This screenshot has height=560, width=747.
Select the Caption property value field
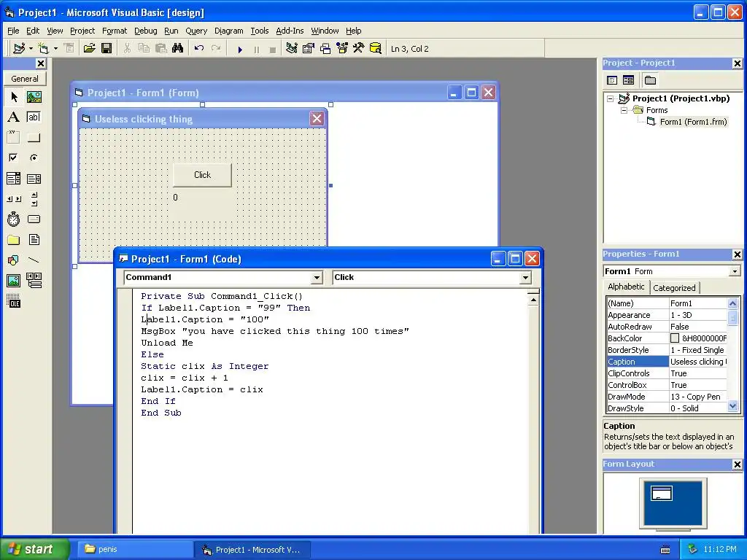point(698,362)
